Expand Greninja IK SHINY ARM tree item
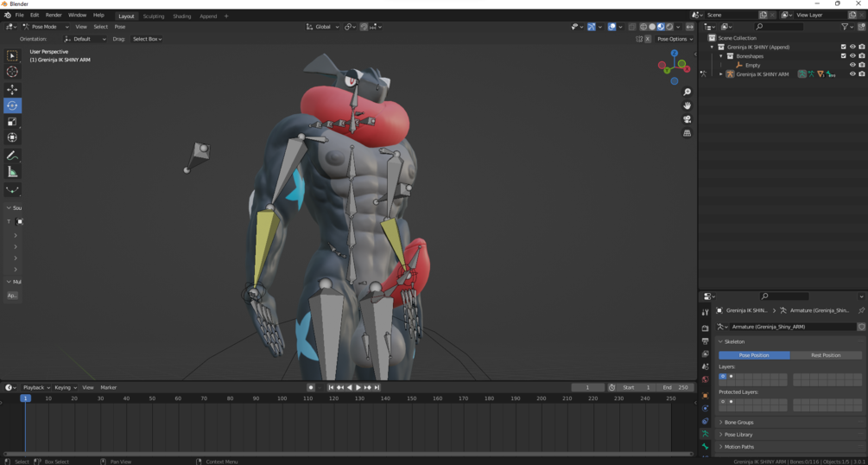The image size is (868, 465). tap(721, 73)
